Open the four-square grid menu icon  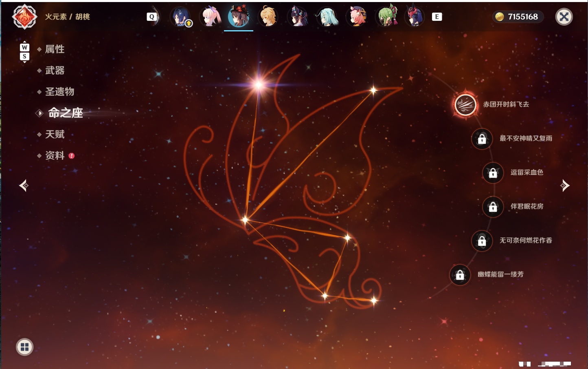[24, 347]
